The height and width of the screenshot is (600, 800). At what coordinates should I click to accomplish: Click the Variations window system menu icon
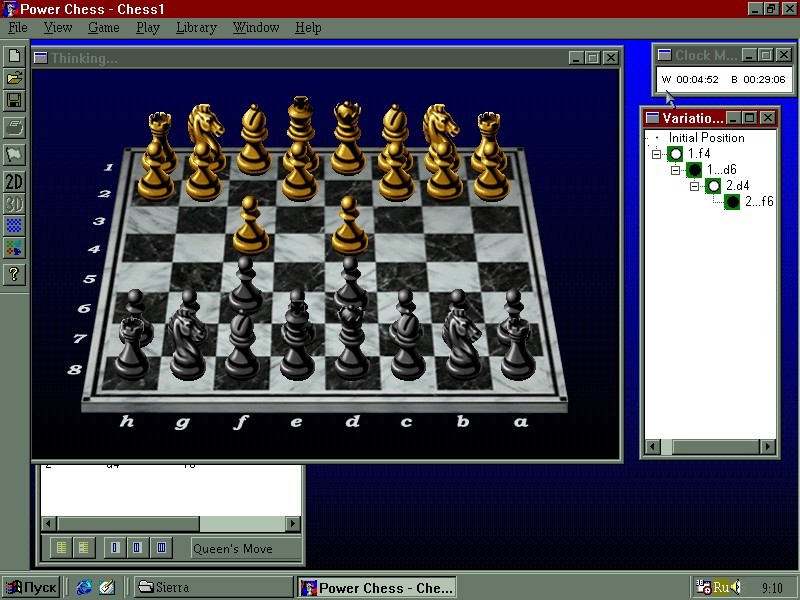coord(652,118)
